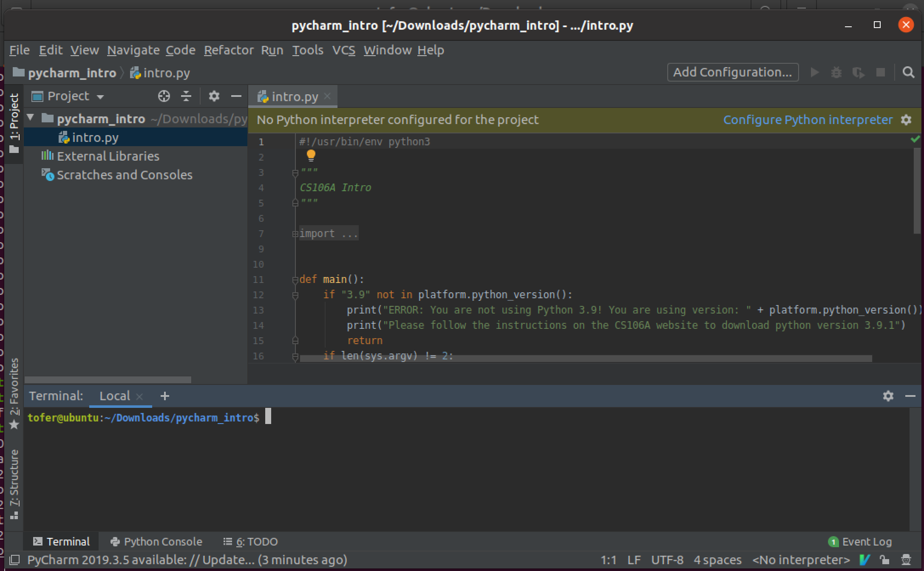Click the Configure Python interpreter link
The width and height of the screenshot is (924, 571).
pos(808,119)
